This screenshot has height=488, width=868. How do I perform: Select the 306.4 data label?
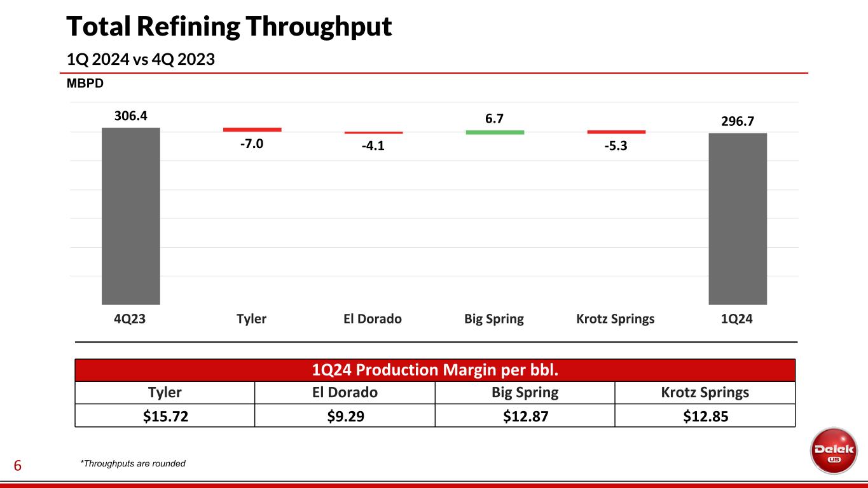[131, 116]
